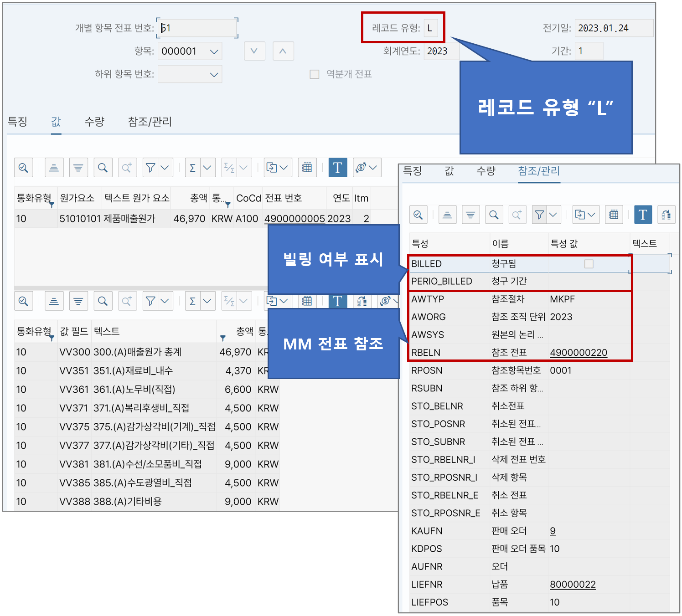Open 참조/관리 tab in main window
Screen dimensions: 682x616
pyautogui.click(x=150, y=122)
